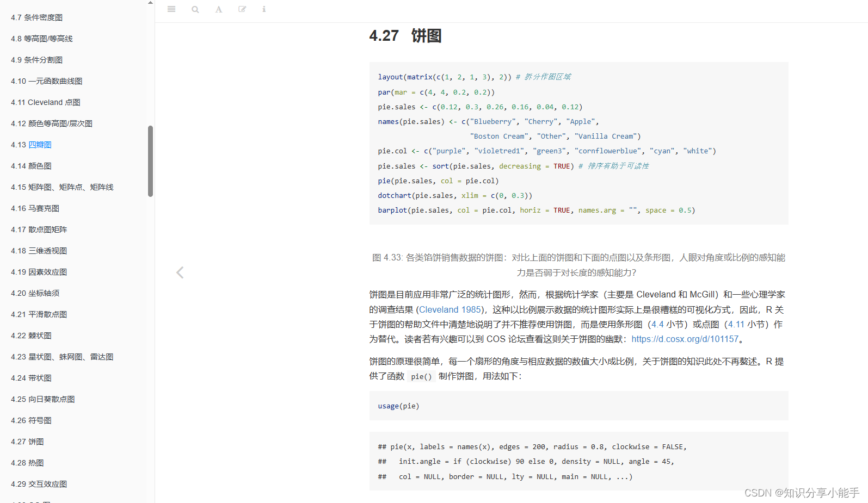
Task: Click the usage(pie) code block
Action: tap(578, 406)
